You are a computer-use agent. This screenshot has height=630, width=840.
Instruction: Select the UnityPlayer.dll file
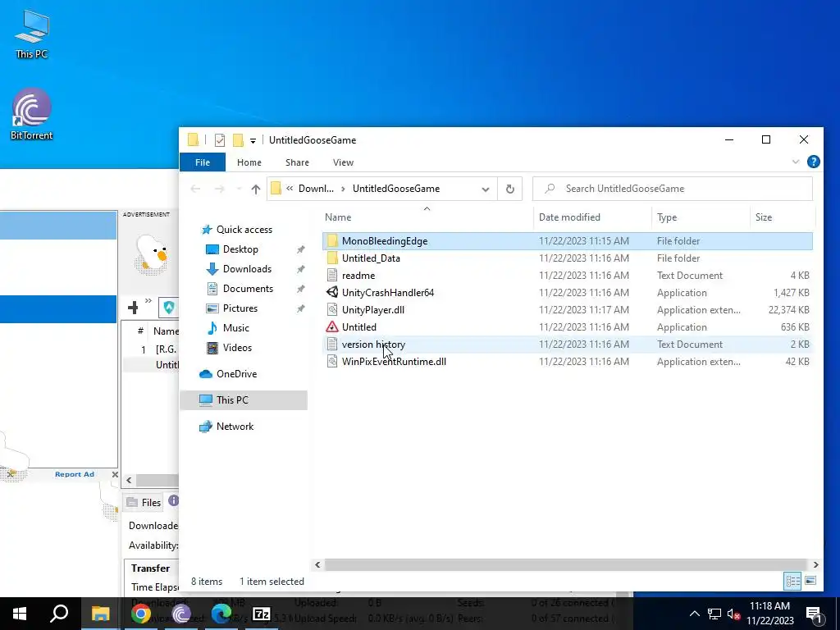pos(568,309)
